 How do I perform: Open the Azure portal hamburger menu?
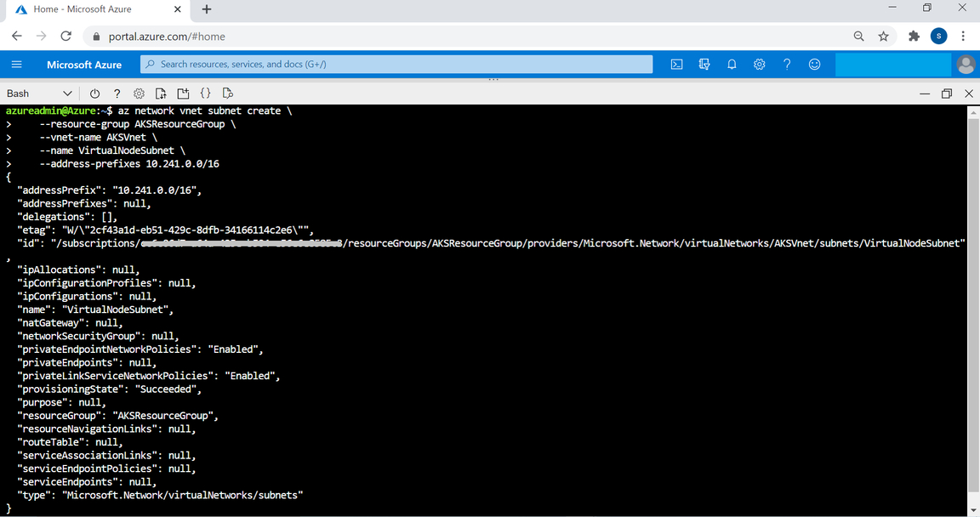[16, 65]
